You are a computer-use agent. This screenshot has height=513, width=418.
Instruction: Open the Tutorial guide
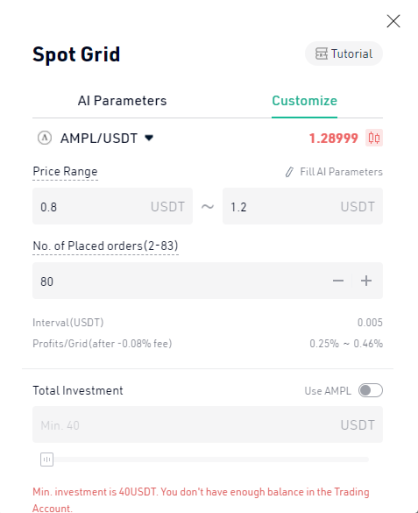click(x=344, y=54)
